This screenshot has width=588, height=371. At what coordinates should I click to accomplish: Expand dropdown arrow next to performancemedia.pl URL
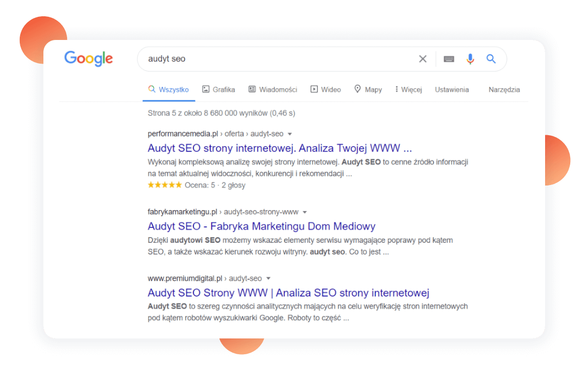pyautogui.click(x=290, y=134)
